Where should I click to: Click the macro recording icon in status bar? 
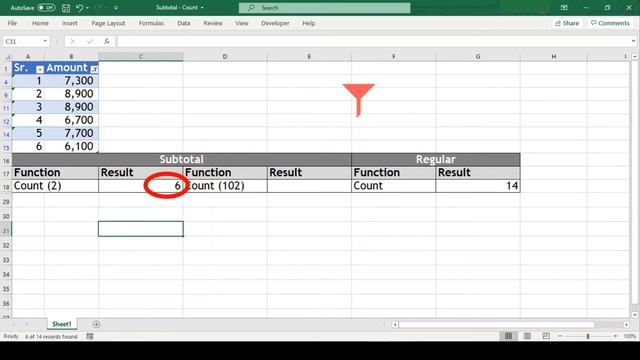tap(90, 336)
